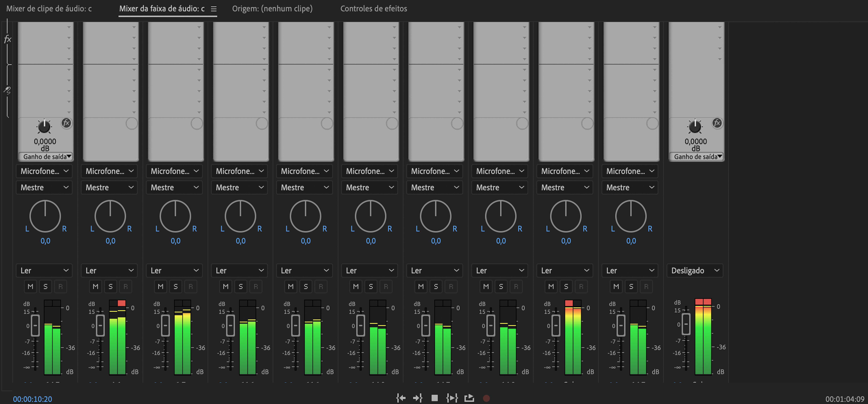Click the Go to Out point button
Image resolution: width=868 pixels, height=404 pixels.
417,398
